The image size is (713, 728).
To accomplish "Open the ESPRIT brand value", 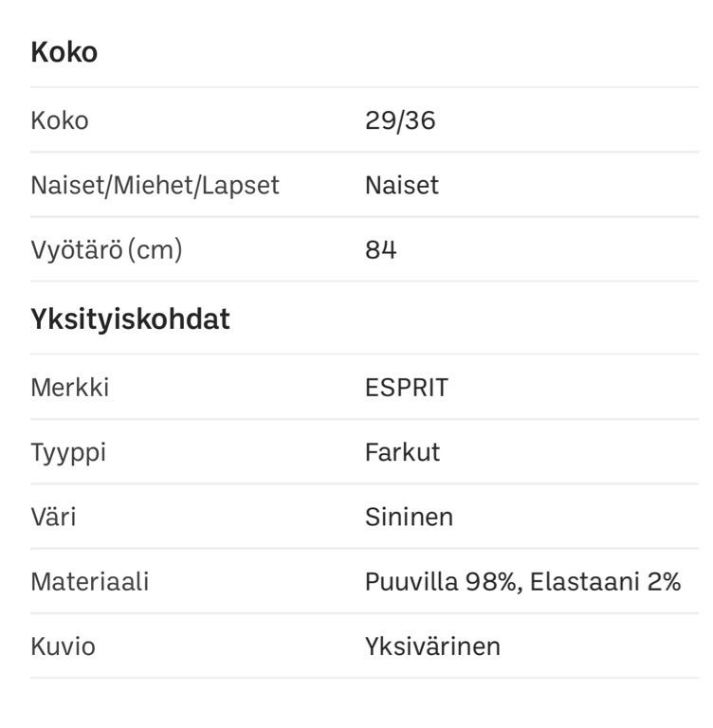I will [x=407, y=388].
